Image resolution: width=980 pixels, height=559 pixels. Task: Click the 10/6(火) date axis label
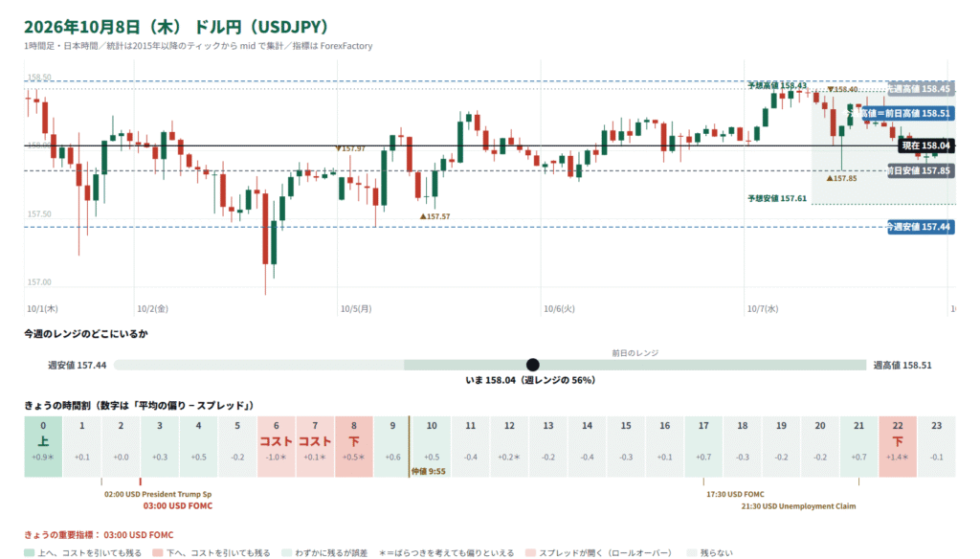(559, 309)
